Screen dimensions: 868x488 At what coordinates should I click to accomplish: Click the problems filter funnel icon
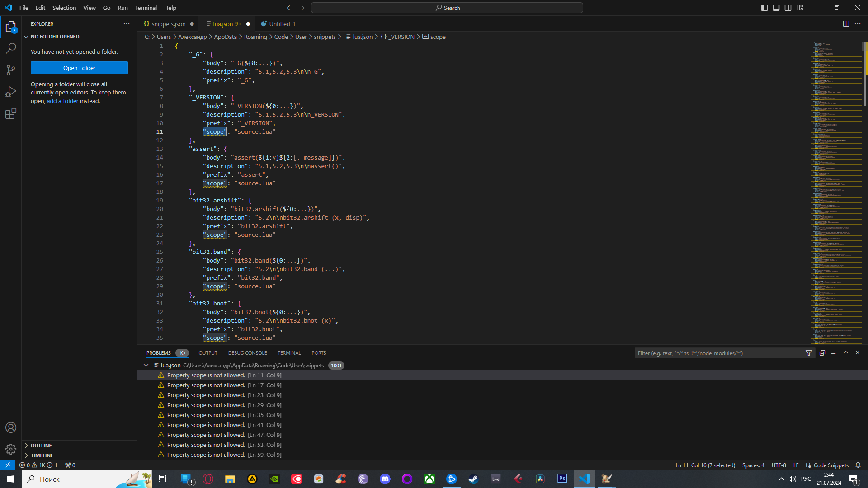(x=809, y=353)
